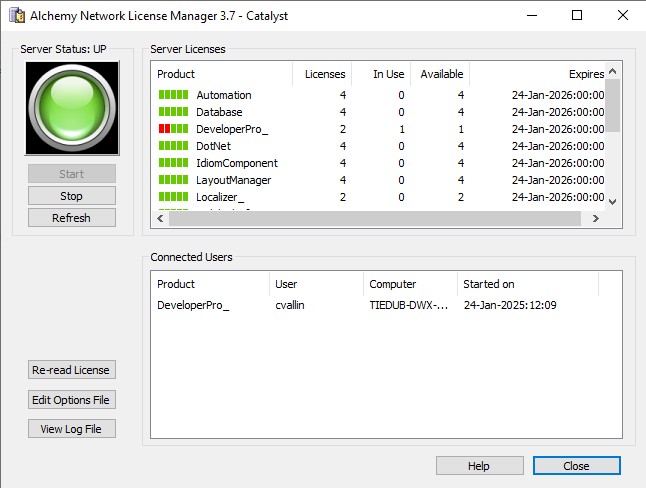Screen dimensions: 646x488
Task: Click the LayoutManager license usage bar icon
Action: tap(173, 180)
